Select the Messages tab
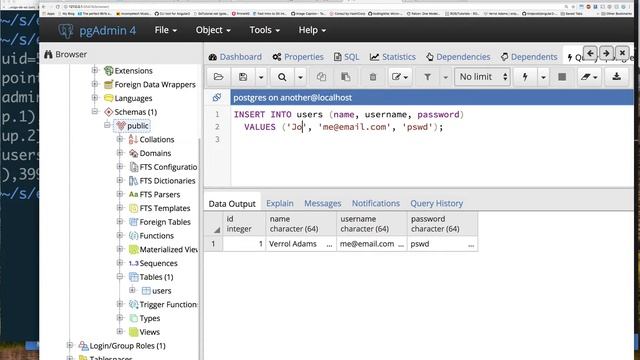The width and height of the screenshot is (640, 360). (322, 203)
